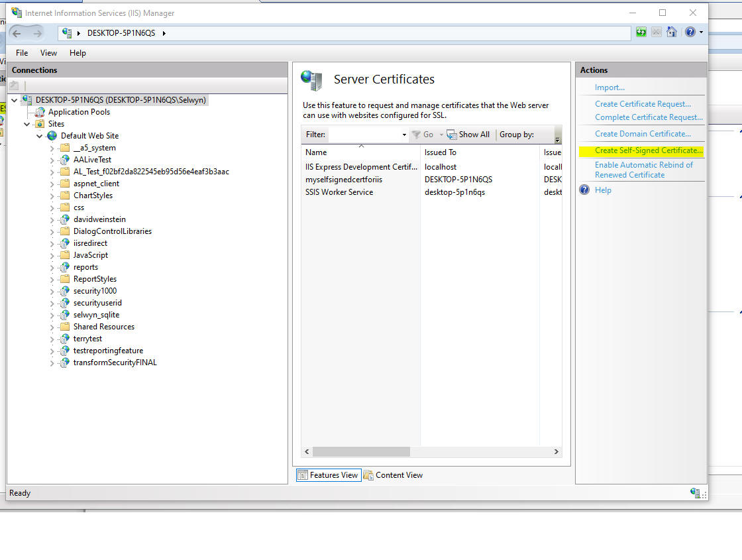The image size is (742, 560).
Task: Click the AALiveTest application icon
Action: click(x=64, y=160)
